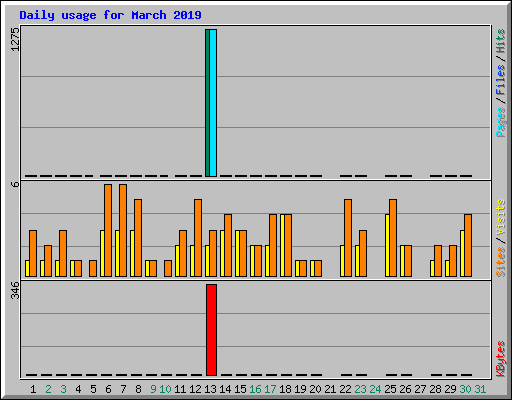
Task: Click the 'Sites' legend label
Action: 500,262
